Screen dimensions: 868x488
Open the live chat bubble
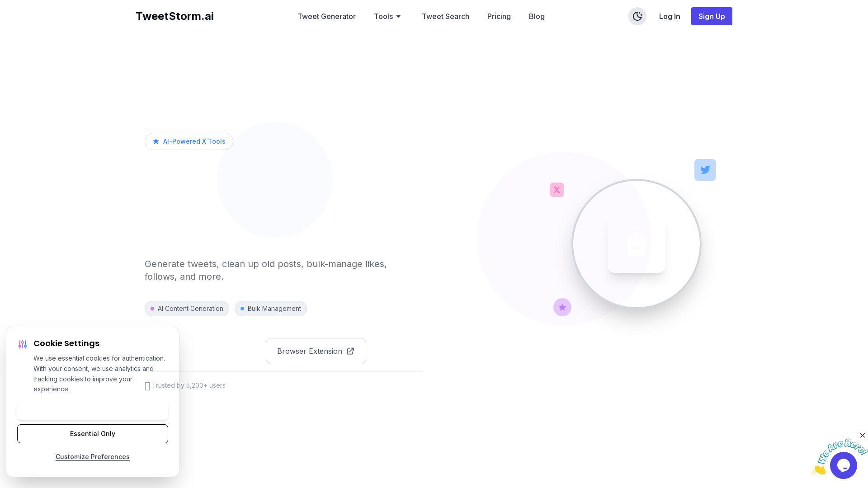pyautogui.click(x=844, y=465)
